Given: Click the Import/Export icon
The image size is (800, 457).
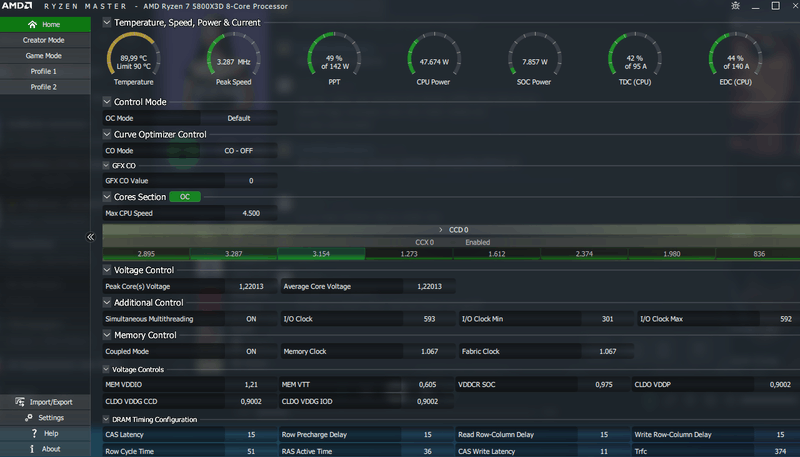Looking at the screenshot, I should pos(20,402).
